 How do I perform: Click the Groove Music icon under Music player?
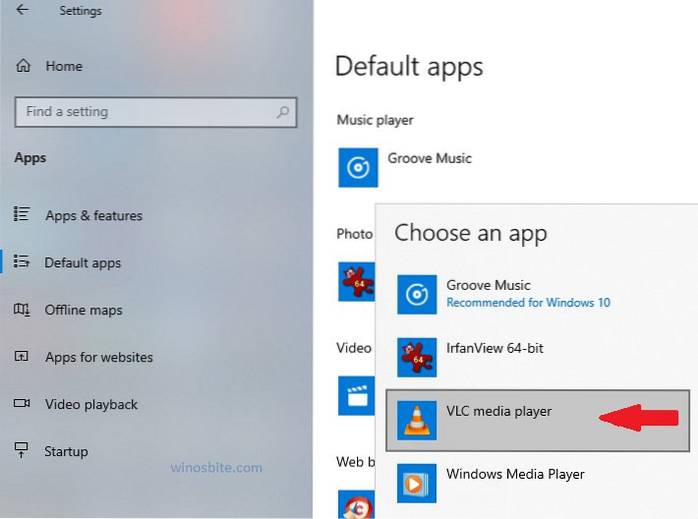click(358, 167)
